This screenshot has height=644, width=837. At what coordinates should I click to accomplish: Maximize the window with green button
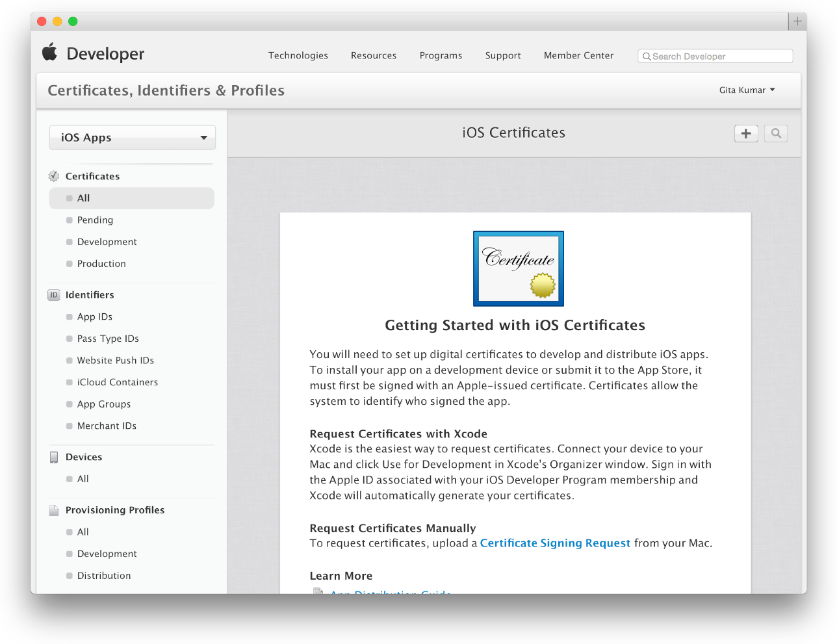73,21
